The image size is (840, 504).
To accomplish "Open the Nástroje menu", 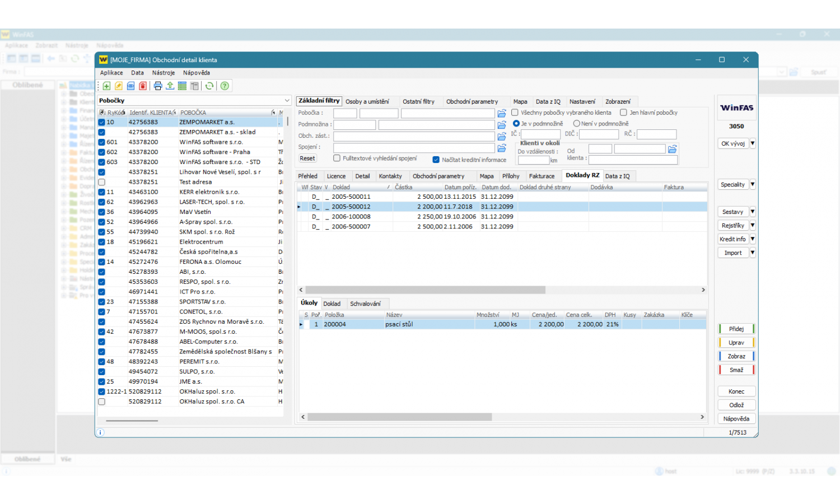I will (x=163, y=73).
